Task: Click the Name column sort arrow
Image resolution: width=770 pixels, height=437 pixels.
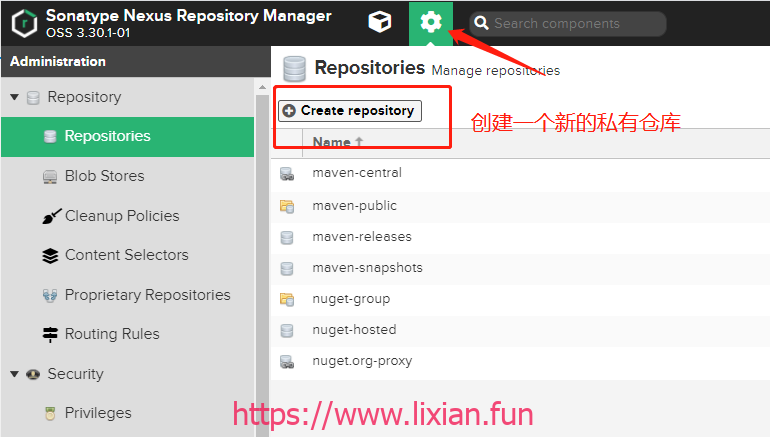Action: point(359,141)
